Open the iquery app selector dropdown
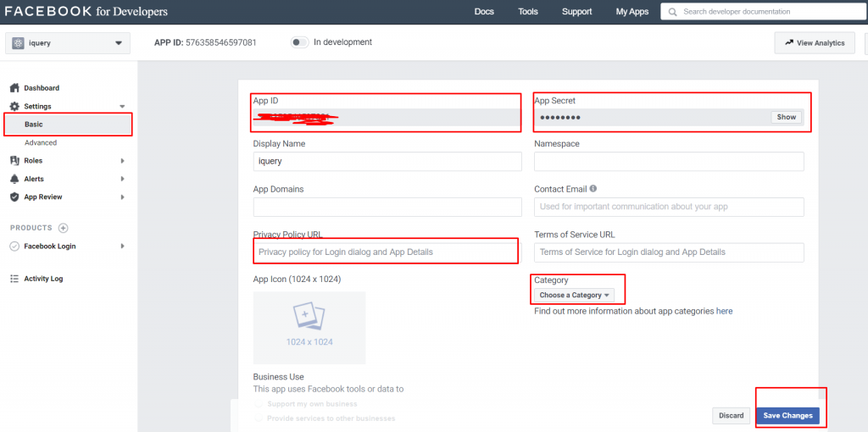Viewport: 868px width, 432px height. [x=68, y=43]
